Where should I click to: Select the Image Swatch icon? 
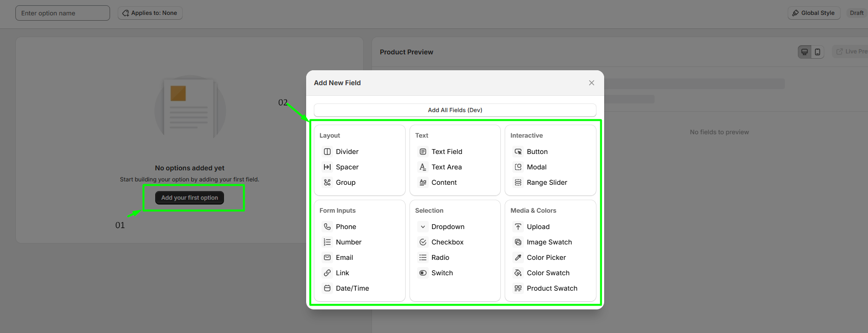tap(518, 242)
